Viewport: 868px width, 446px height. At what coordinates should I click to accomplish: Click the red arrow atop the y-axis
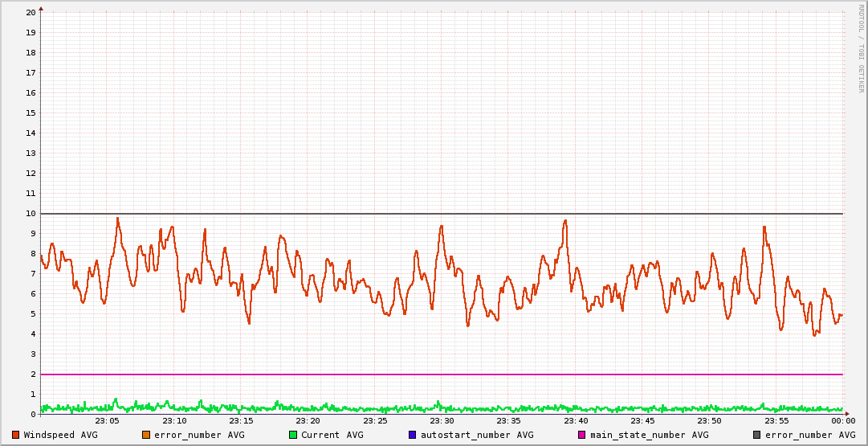(41, 8)
